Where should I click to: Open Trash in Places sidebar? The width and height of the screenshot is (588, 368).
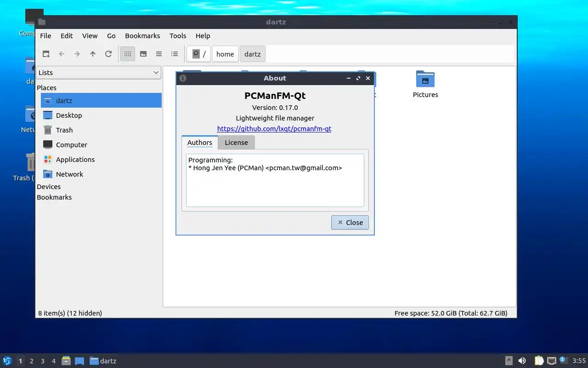pyautogui.click(x=101, y=130)
